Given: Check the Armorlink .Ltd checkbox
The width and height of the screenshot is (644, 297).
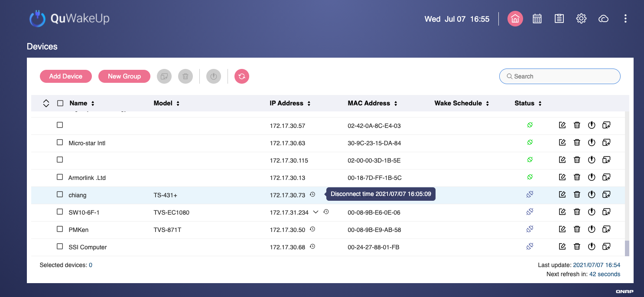Looking at the screenshot, I should [60, 177].
